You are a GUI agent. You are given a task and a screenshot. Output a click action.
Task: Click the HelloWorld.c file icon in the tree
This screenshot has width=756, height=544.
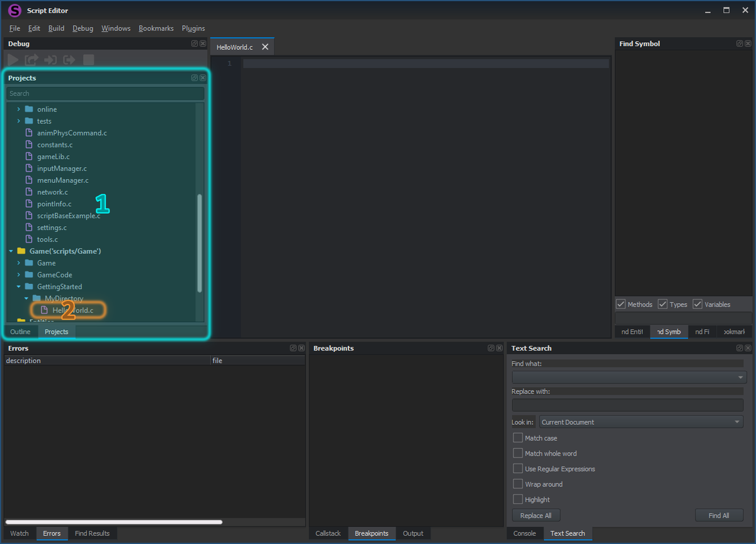tap(44, 310)
